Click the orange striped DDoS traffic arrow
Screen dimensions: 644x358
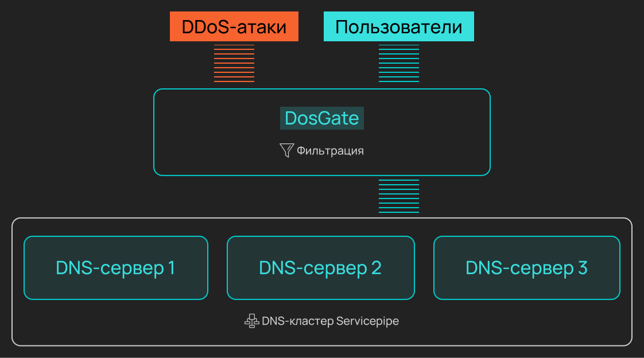point(234,64)
